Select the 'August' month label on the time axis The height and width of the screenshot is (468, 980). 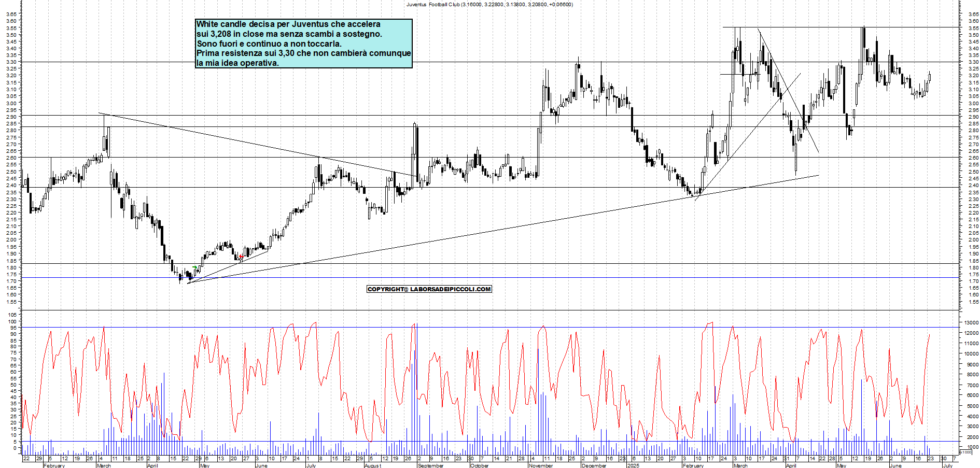pos(373,465)
